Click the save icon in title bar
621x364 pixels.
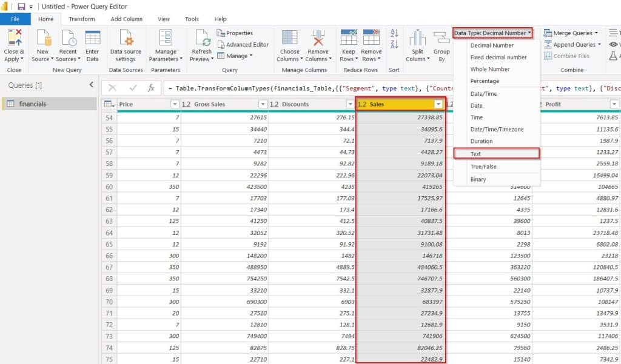21,7
